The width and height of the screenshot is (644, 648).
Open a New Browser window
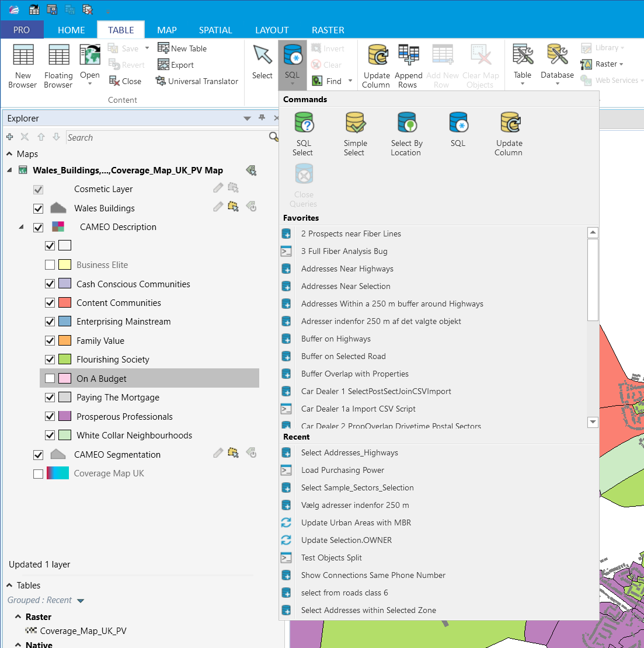point(23,64)
